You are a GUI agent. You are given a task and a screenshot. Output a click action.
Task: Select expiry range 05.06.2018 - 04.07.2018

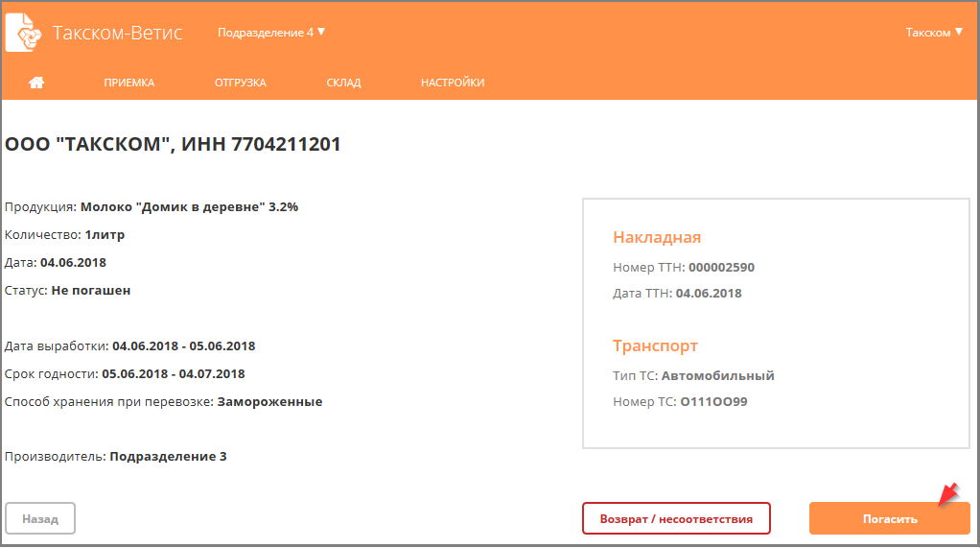(x=174, y=374)
